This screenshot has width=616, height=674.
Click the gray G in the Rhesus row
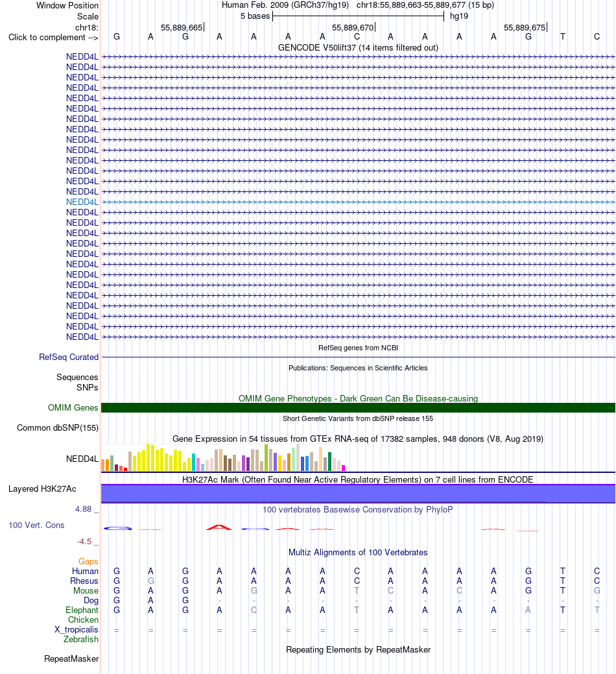pyautogui.click(x=151, y=581)
